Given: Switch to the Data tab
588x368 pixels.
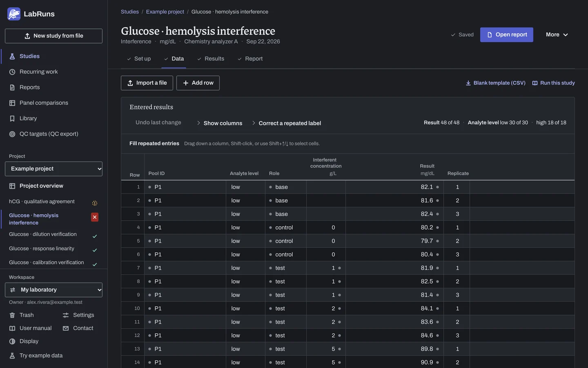Looking at the screenshot, I should point(174,59).
